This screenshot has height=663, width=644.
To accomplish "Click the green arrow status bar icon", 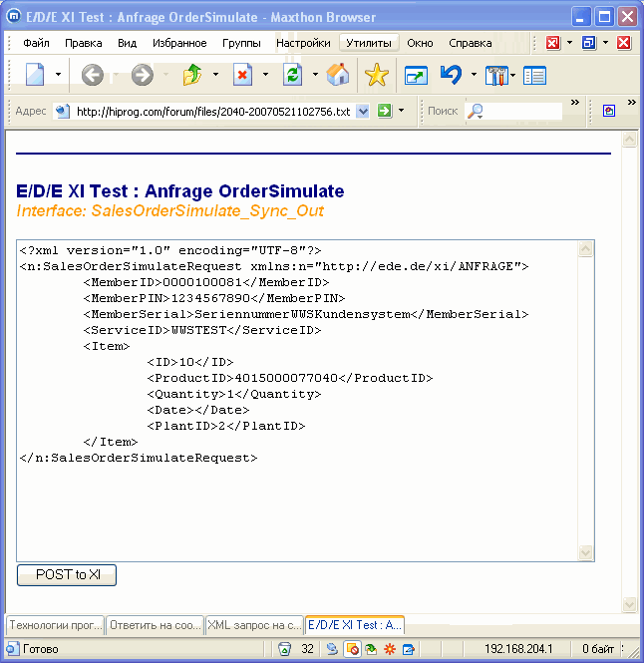I will (x=371, y=649).
